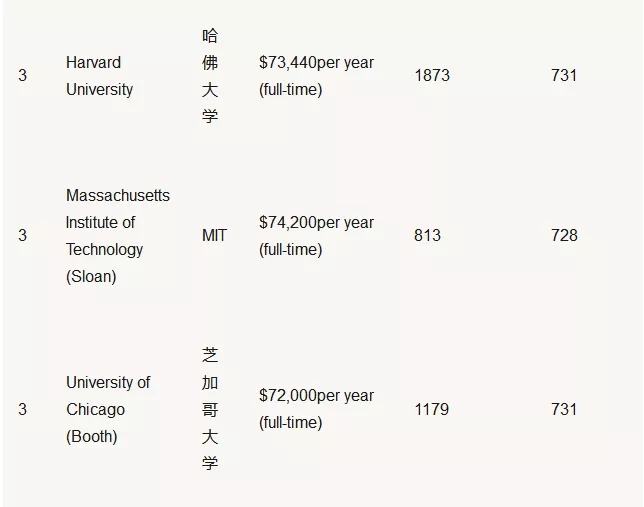The width and height of the screenshot is (644, 507).
Task: Select Chicago tuition $72,000 per year
Action: 316,409
